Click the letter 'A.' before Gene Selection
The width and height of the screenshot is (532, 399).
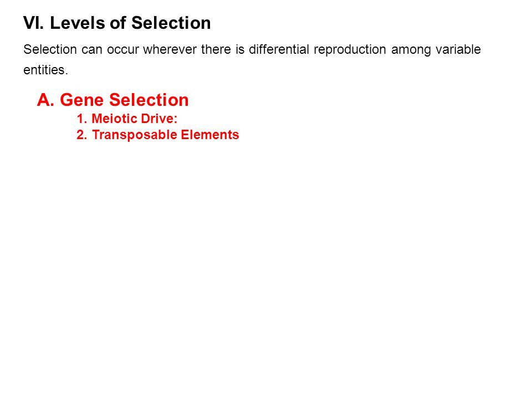(45, 100)
